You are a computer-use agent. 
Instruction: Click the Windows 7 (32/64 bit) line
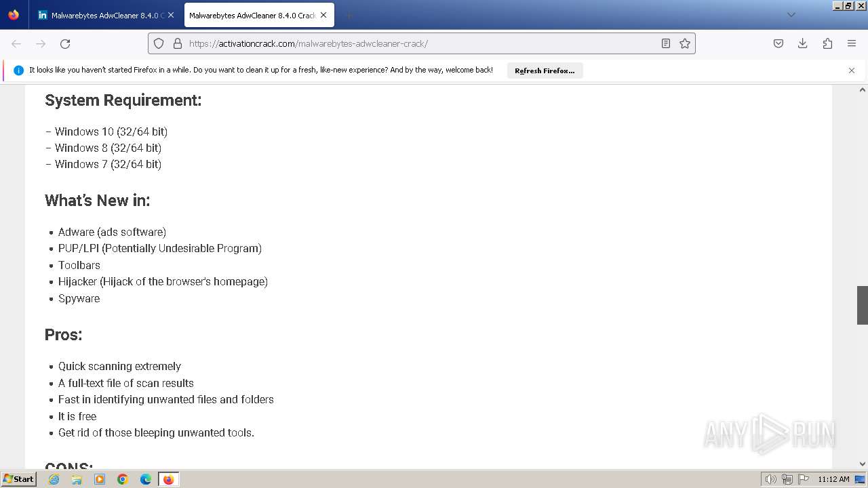103,164
